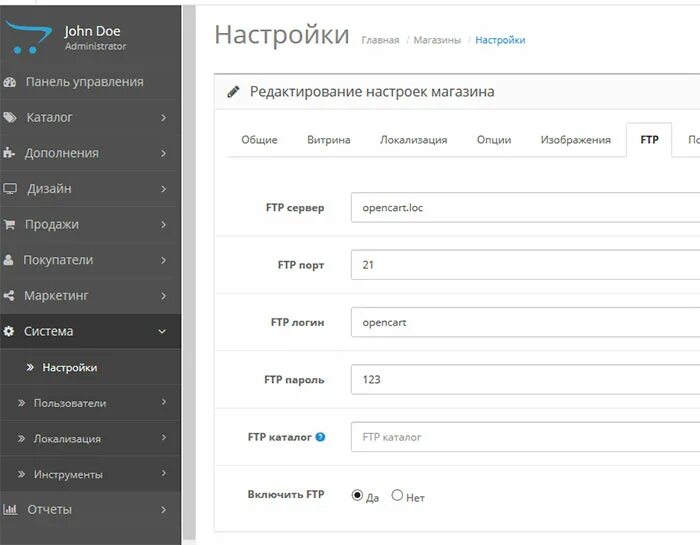Click the monitor icon beside Дизайн
Screen dimensions: 700x545
coord(10,188)
